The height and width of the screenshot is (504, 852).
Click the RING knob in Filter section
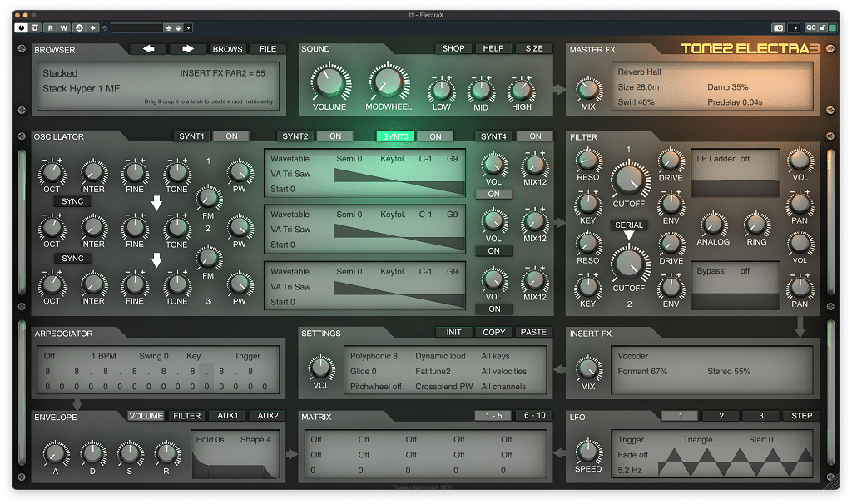(x=755, y=225)
